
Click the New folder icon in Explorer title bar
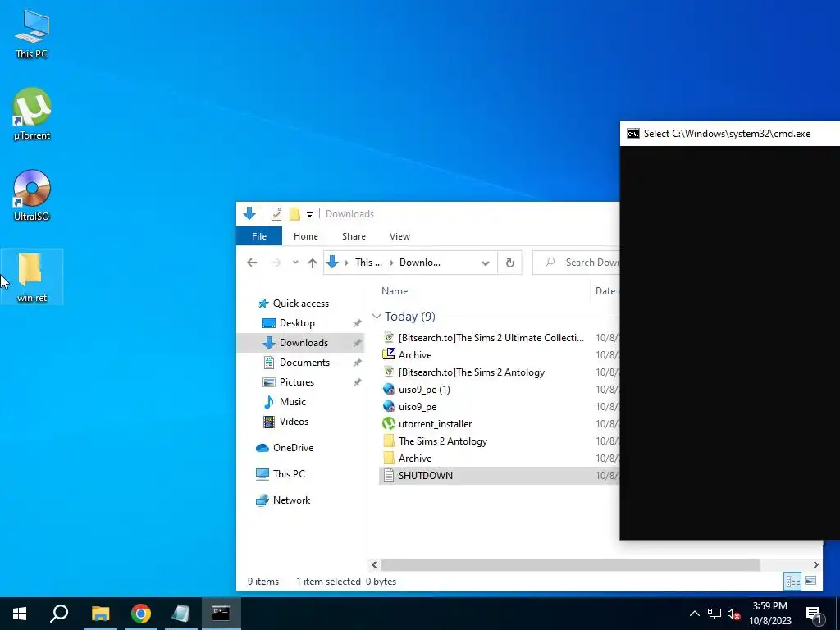point(294,214)
